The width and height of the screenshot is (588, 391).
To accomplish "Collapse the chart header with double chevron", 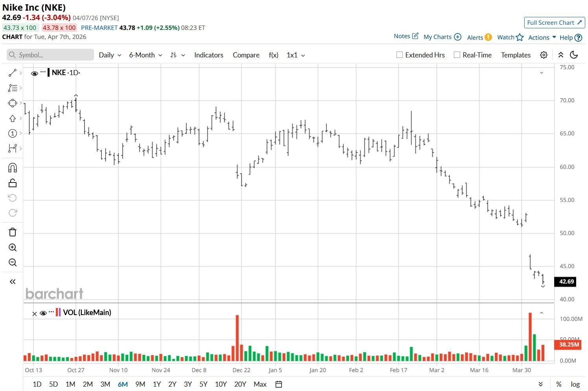I will 561,55.
